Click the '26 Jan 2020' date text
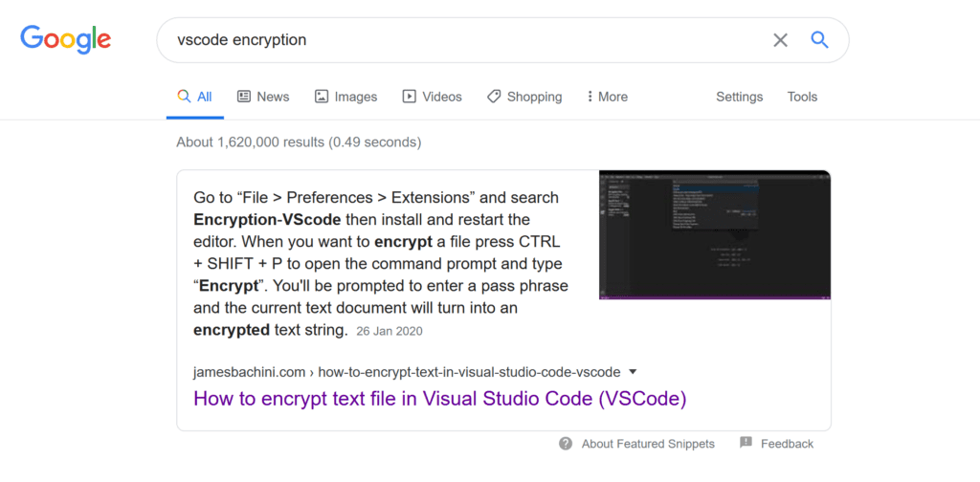Screen dimensions: 980x482 (390, 332)
